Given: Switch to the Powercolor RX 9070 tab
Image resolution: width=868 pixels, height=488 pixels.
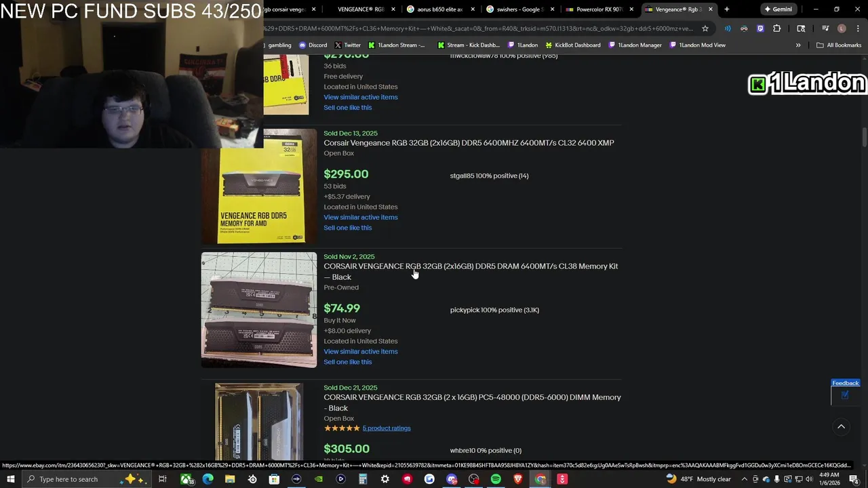Looking at the screenshot, I should [599, 9].
